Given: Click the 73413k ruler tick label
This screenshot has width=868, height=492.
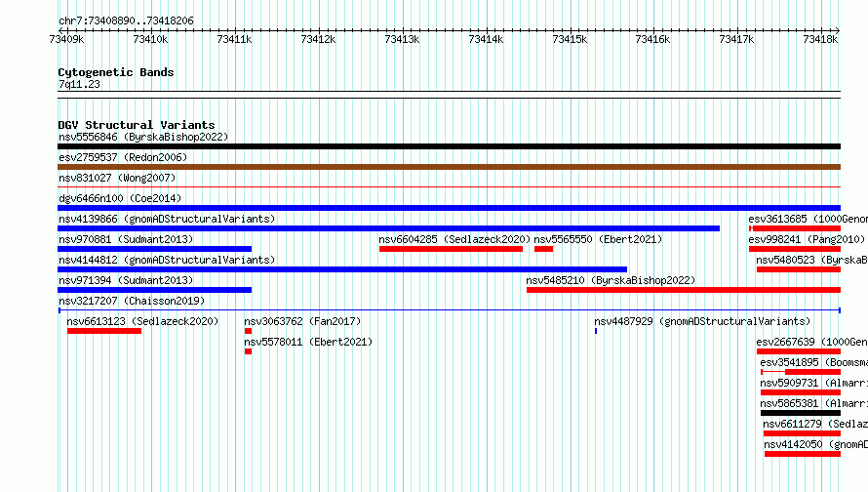Looking at the screenshot, I should pyautogui.click(x=402, y=39).
